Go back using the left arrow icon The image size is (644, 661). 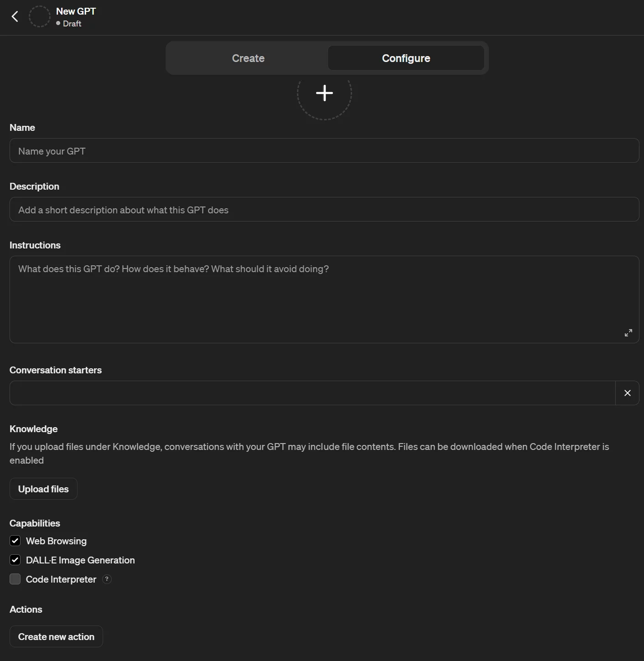[x=15, y=17]
